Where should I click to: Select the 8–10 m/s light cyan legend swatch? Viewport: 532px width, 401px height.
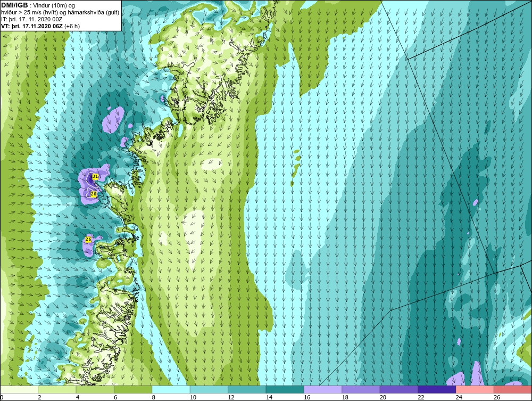(x=171, y=389)
